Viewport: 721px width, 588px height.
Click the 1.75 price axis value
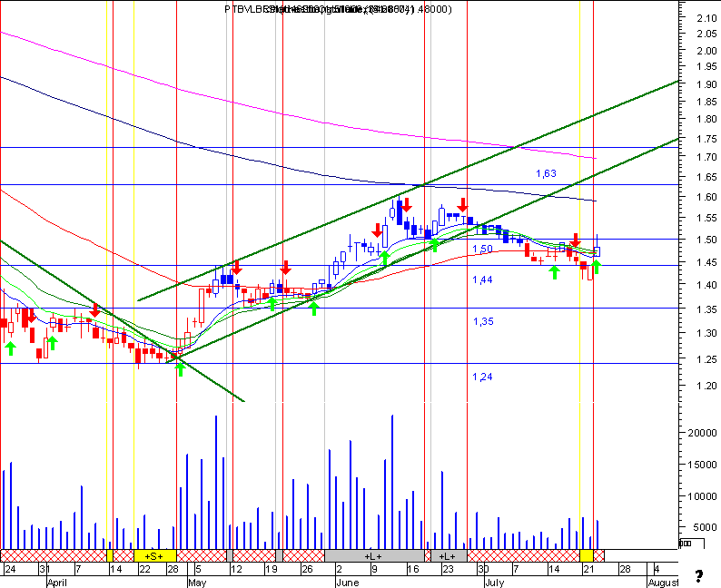[x=706, y=139]
